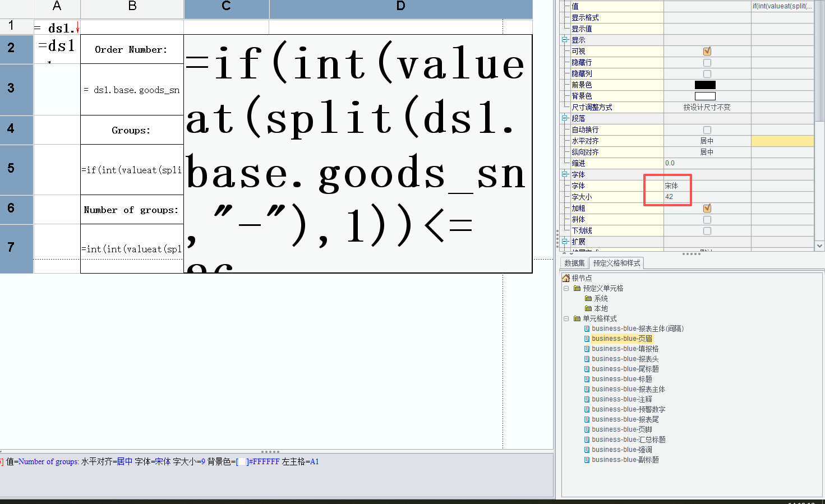Select row header 5
This screenshot has width=825, height=504.
pos(11,169)
